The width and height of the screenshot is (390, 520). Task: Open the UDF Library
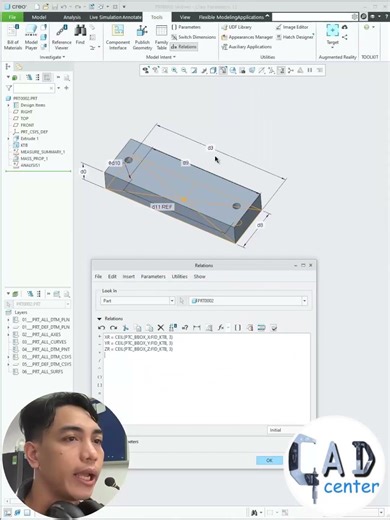point(236,27)
